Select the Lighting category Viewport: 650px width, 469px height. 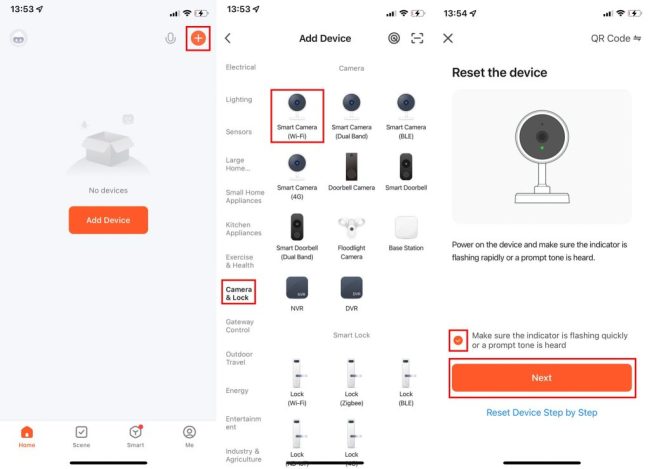[x=239, y=100]
